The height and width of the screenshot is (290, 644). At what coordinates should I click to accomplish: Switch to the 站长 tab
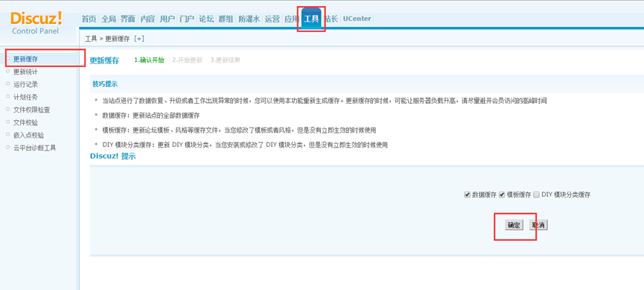[331, 19]
